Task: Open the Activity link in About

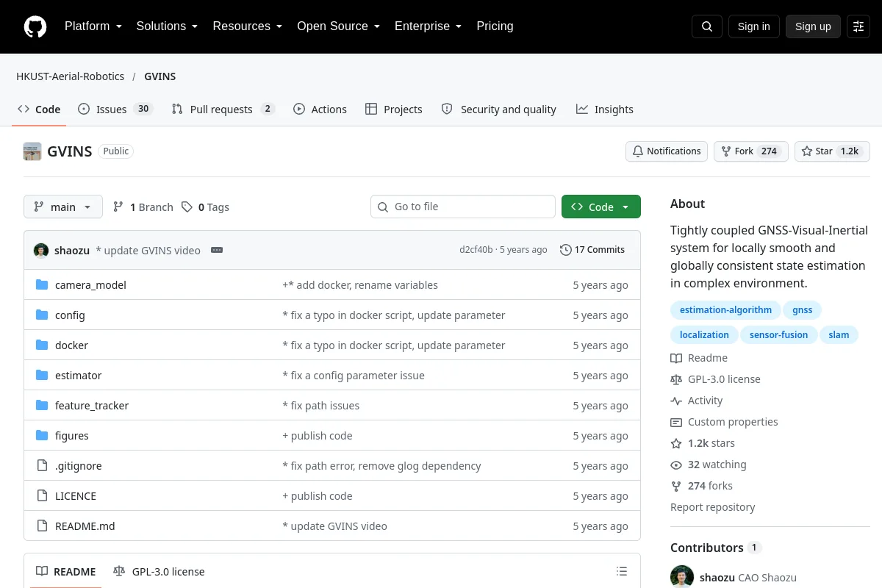Action: (x=696, y=401)
